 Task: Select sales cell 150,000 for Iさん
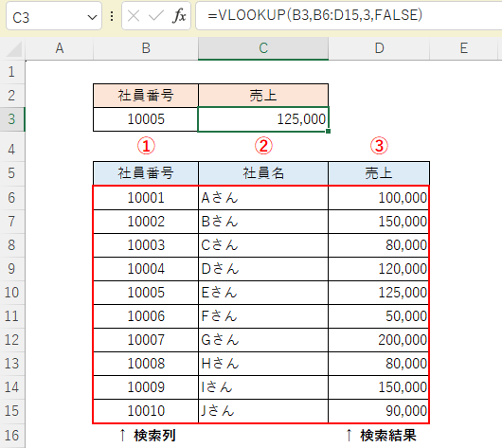click(379, 387)
